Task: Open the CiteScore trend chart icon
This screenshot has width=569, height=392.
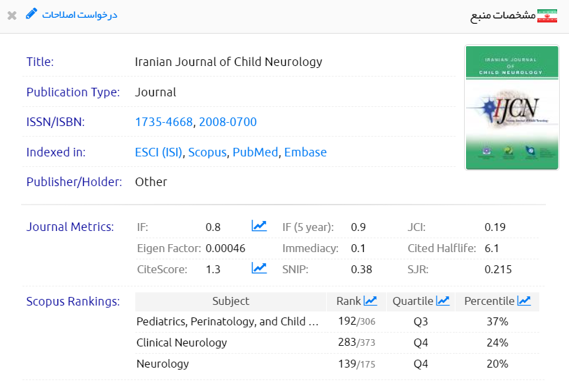Action: (259, 268)
